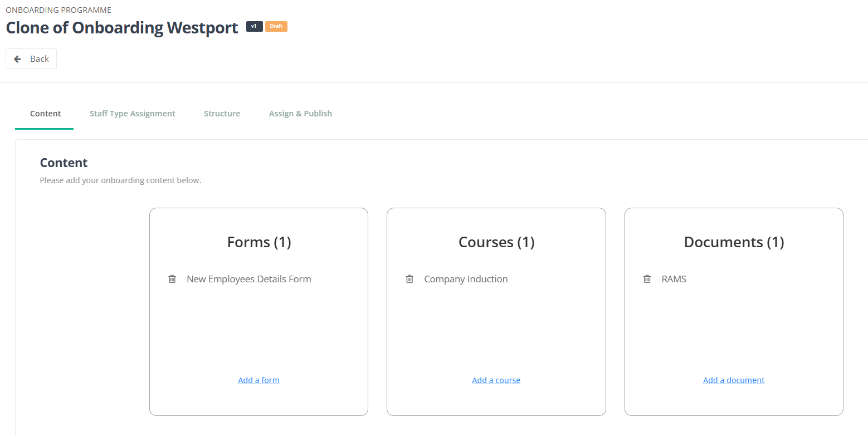Switch to the Staff Type Assignment tab
The width and height of the screenshot is (868, 436).
pos(132,113)
